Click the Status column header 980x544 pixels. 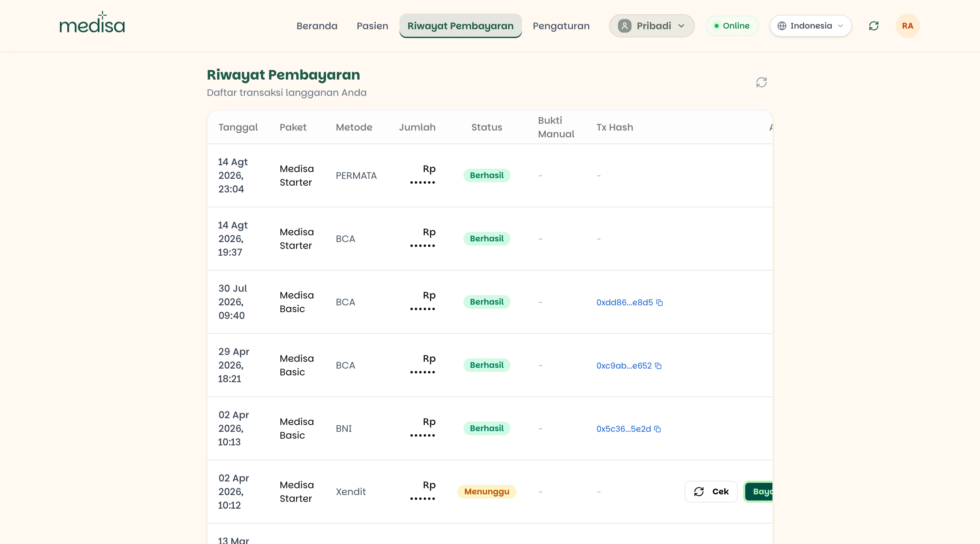click(x=487, y=127)
